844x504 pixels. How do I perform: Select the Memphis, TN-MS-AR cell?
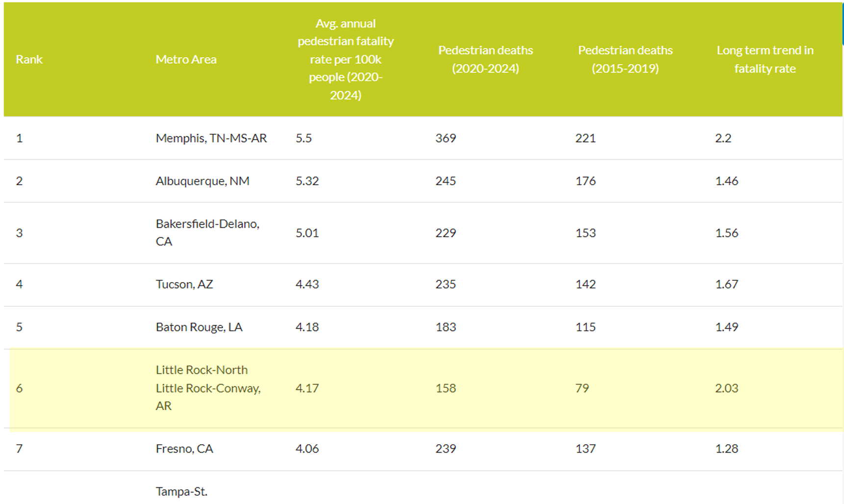tap(211, 138)
